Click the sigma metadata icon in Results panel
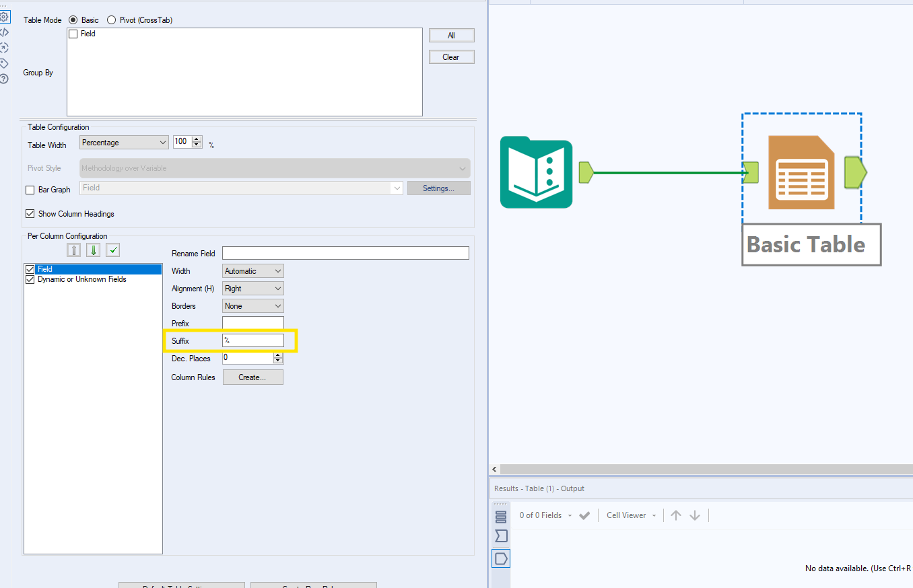Viewport: 913px width, 588px height. [x=501, y=536]
